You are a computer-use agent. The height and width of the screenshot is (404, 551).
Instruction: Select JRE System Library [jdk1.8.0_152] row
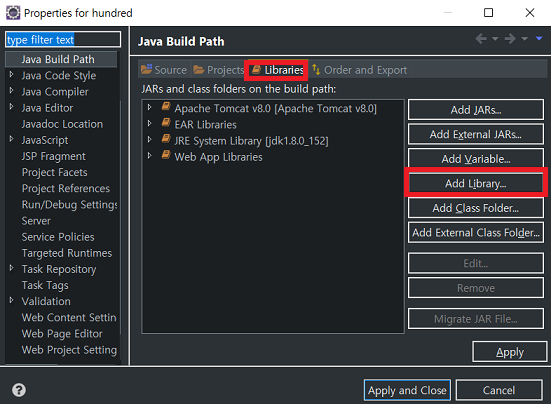click(x=252, y=141)
